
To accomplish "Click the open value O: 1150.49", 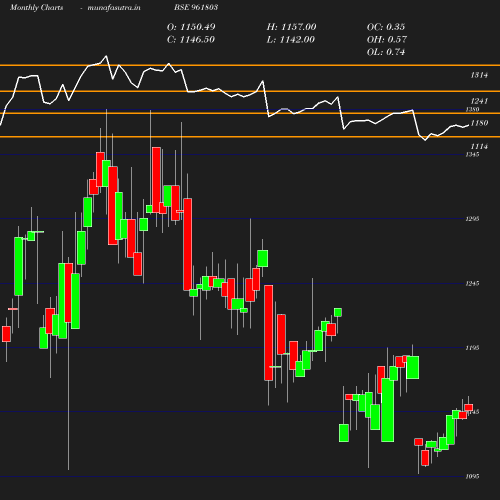I will point(191,27).
